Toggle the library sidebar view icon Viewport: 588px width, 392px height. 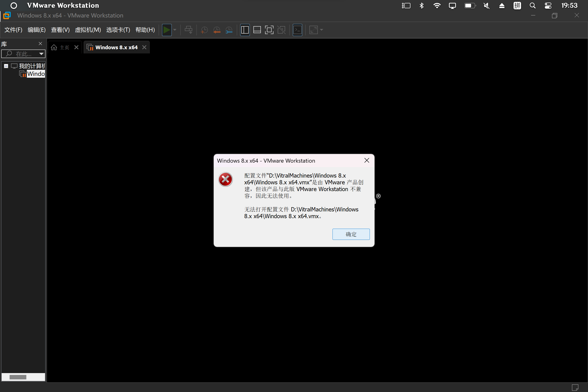click(x=245, y=30)
